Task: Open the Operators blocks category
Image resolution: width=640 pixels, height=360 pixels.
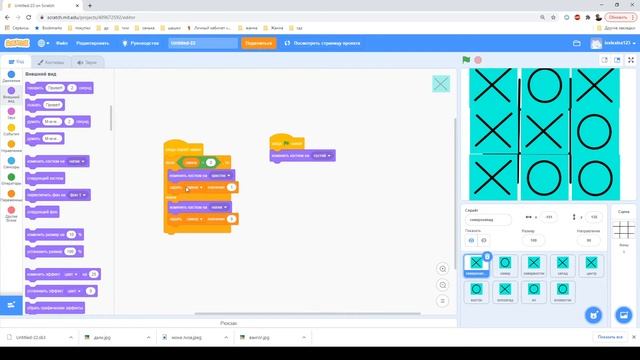Action: pyautogui.click(x=11, y=179)
